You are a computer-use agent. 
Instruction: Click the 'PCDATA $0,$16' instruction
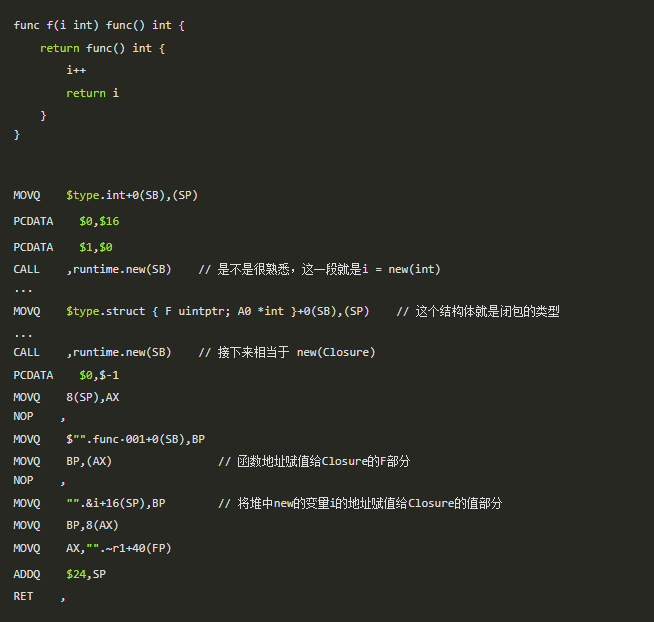[66, 221]
